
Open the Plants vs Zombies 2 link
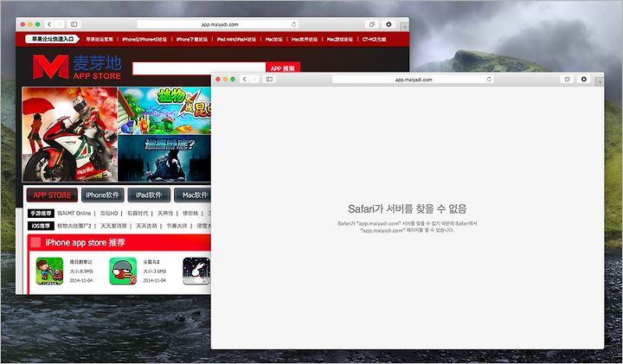[74, 226]
